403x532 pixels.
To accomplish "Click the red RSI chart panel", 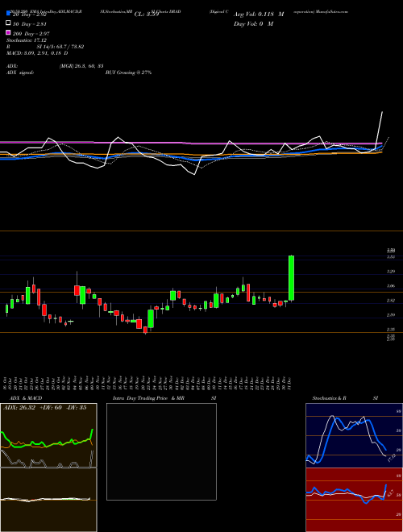I will tap(354, 500).
